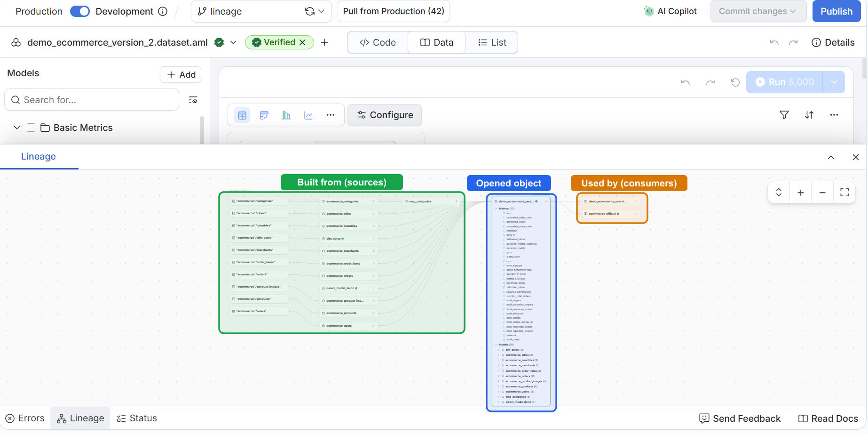The image size is (868, 434).
Task: Open the filter funnel icon
Action: click(784, 115)
